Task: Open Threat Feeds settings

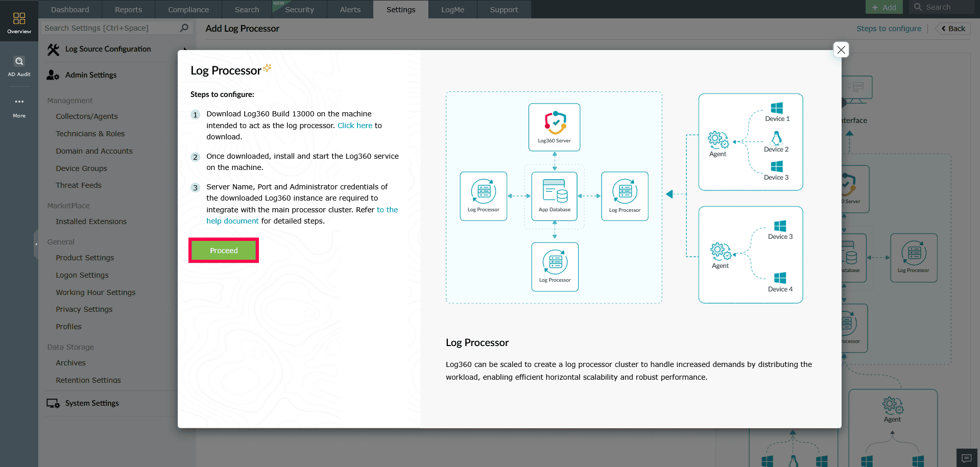Action: 79,185
